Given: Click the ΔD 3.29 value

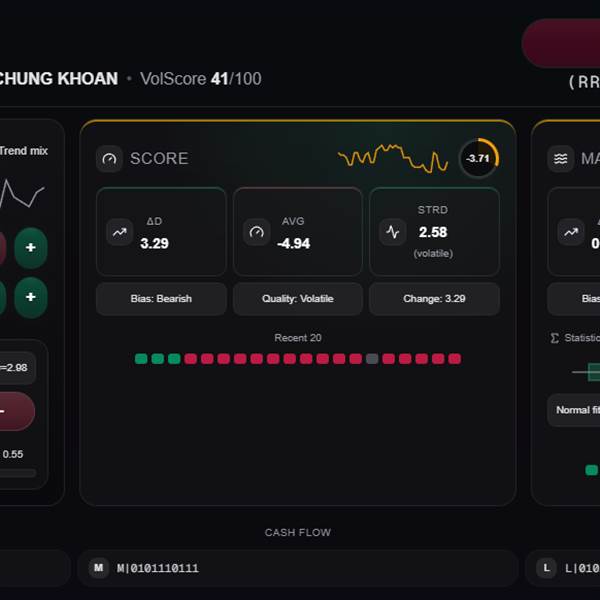Looking at the screenshot, I should (x=154, y=243).
